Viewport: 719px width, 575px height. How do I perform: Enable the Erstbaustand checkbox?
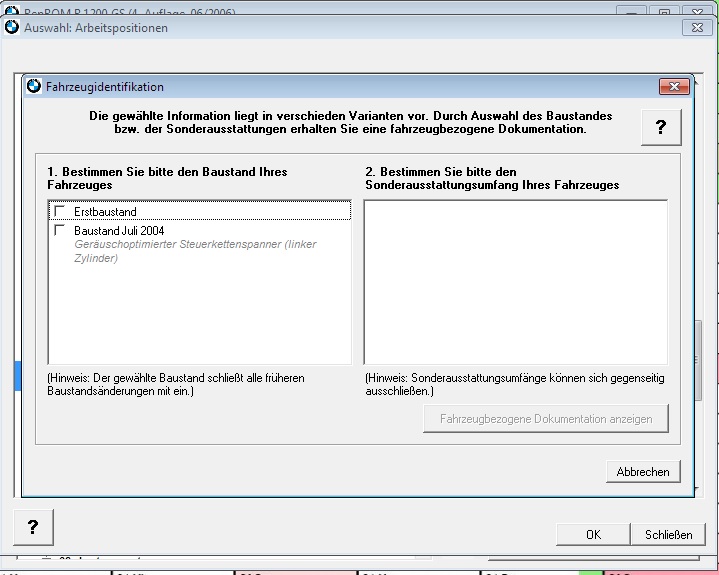tap(60, 211)
